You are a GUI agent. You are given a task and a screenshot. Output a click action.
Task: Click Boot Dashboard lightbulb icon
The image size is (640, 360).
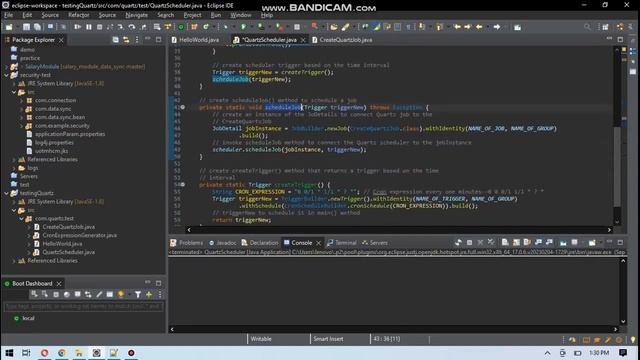[121, 294]
